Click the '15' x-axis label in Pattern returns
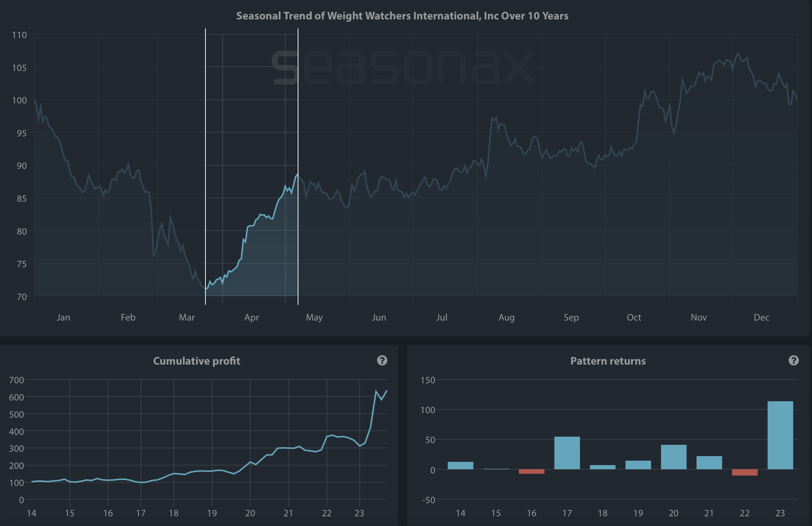 point(496,513)
